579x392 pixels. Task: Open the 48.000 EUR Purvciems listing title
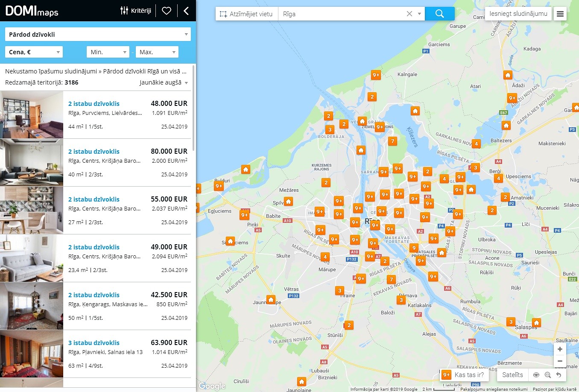tap(94, 104)
